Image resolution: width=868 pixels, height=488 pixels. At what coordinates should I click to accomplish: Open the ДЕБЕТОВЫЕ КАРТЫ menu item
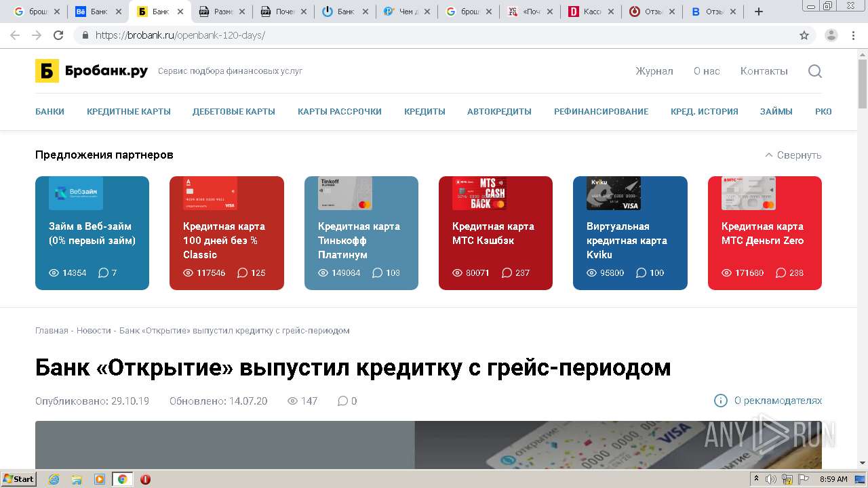click(x=234, y=111)
